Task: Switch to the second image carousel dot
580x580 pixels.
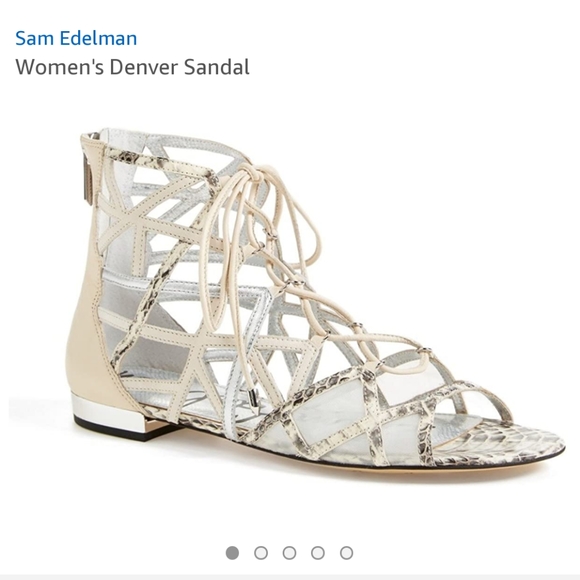Action: click(x=261, y=553)
